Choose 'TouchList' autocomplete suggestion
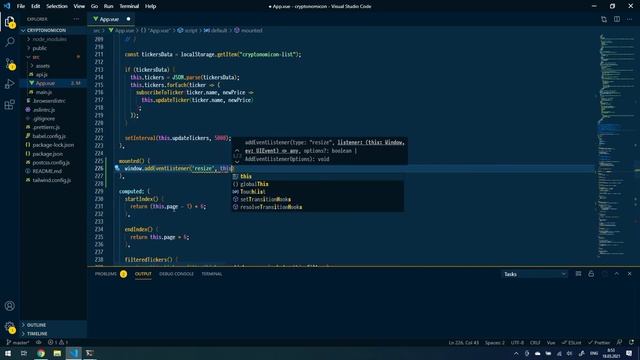The image size is (640, 360). (318, 192)
